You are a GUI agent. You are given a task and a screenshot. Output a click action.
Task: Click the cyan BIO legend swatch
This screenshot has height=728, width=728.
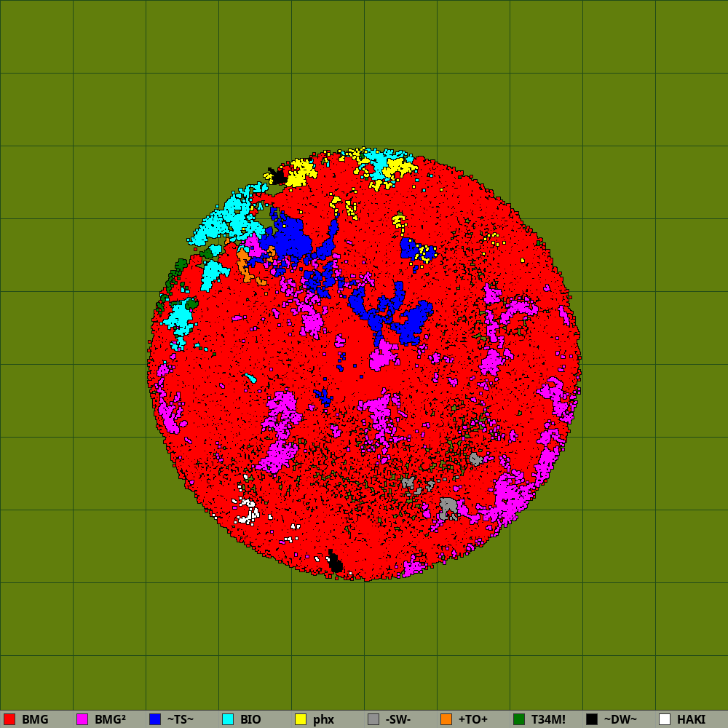228,719
